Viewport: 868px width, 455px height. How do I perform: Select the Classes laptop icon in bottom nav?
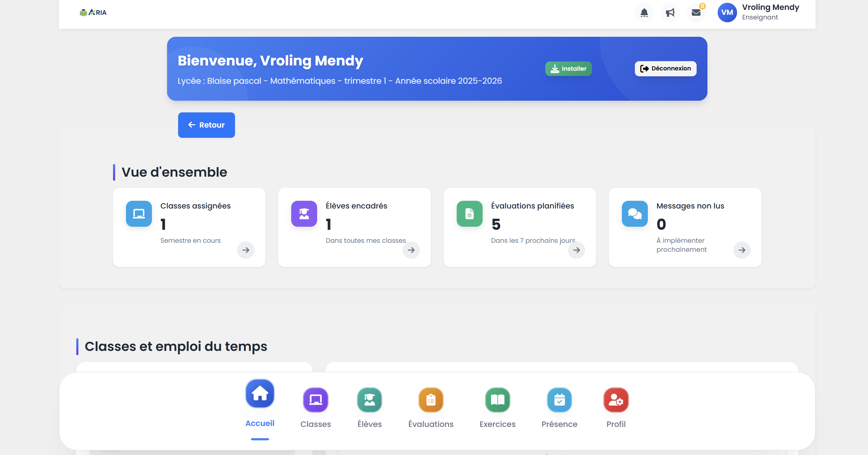[315, 400]
